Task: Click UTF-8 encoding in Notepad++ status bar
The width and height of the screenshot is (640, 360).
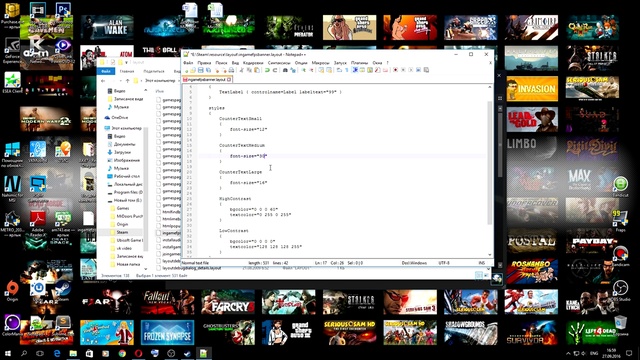Action: pyautogui.click(x=444, y=263)
